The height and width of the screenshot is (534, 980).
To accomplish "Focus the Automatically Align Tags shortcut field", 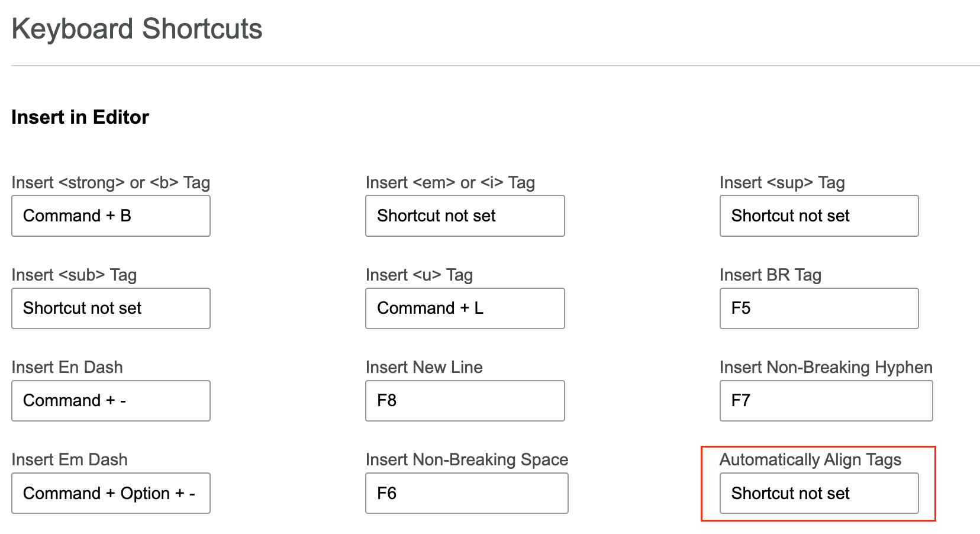I will coord(818,493).
